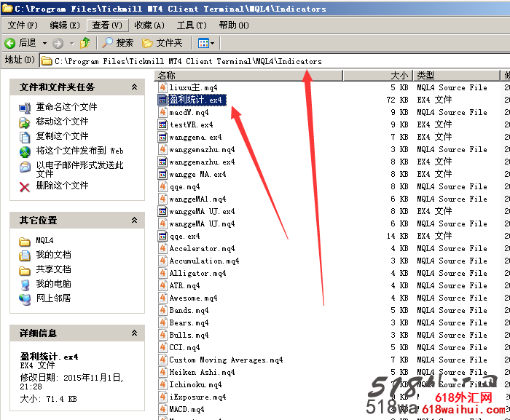Select the wangge MA.ex4 file icon
The width and height of the screenshot is (510, 420).
[x=162, y=174]
